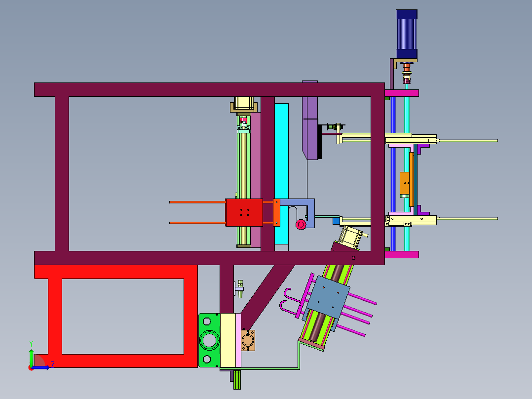Viewport: 532px width, 399px height.
Task: Select the upper magenta hook
Action: pyautogui.click(x=292, y=295)
